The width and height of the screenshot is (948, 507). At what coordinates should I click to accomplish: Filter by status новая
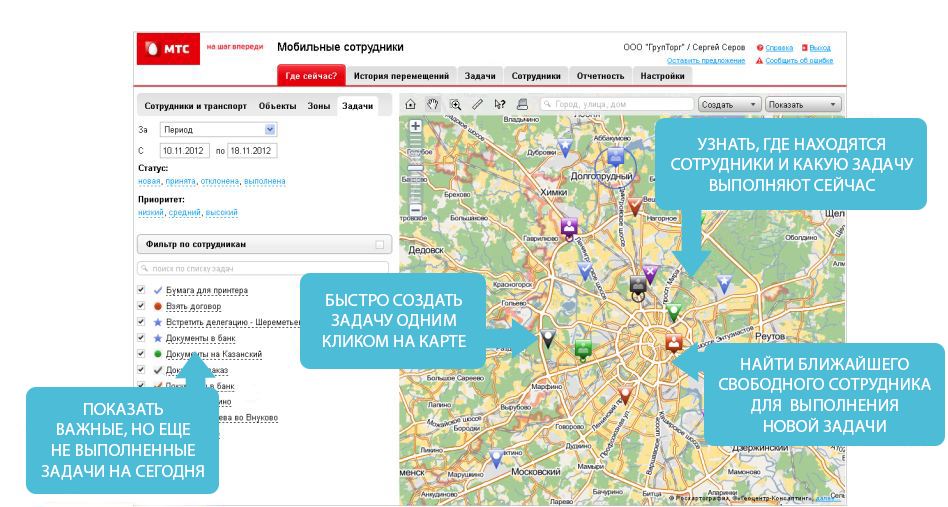point(149,181)
